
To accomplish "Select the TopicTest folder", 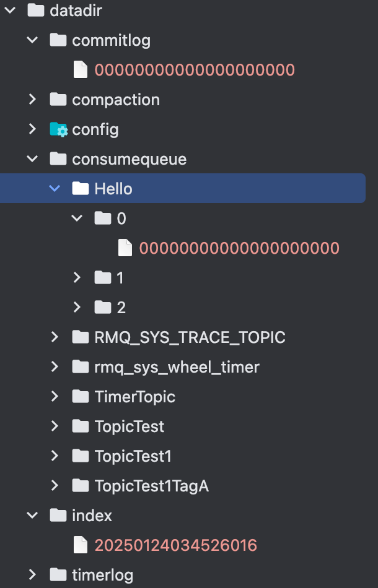I will [x=129, y=426].
